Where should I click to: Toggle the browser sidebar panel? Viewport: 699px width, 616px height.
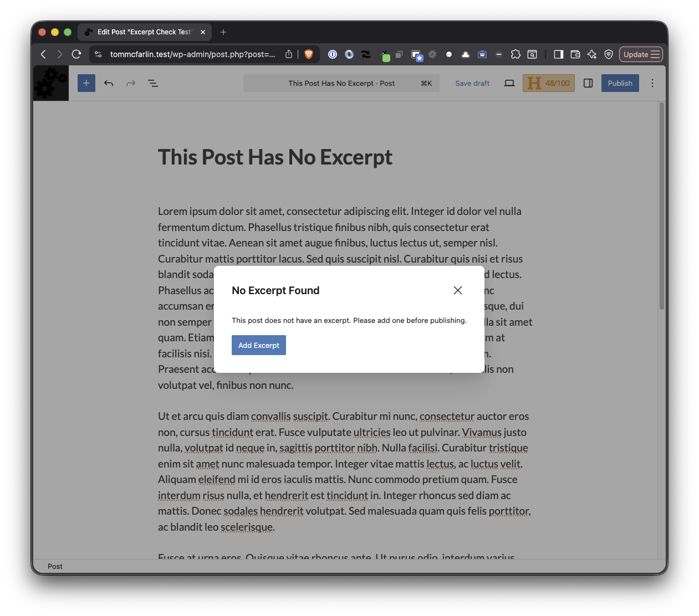click(559, 54)
